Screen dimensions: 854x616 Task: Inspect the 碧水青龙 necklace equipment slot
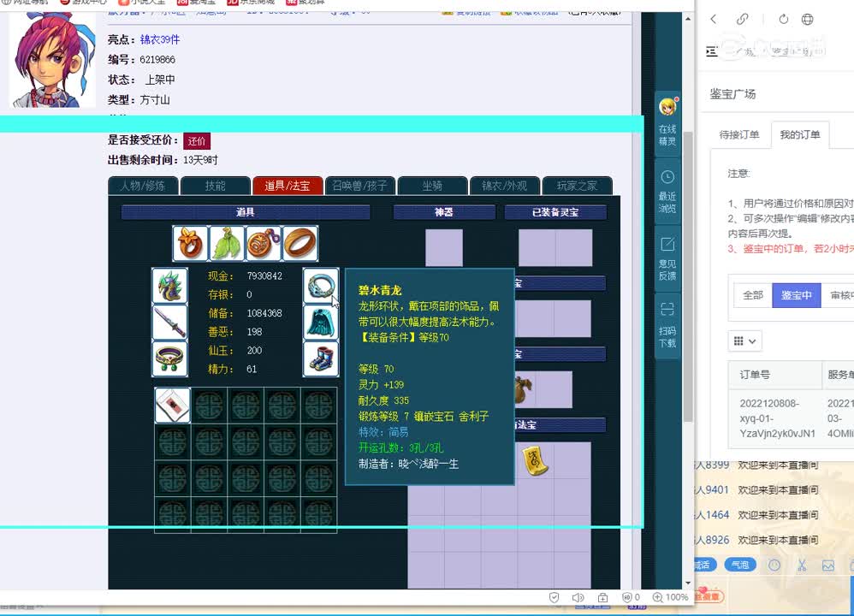(x=320, y=286)
